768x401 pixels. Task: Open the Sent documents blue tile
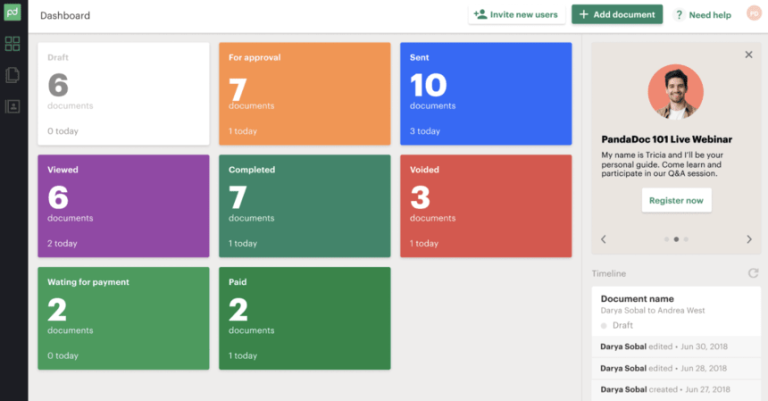click(486, 93)
